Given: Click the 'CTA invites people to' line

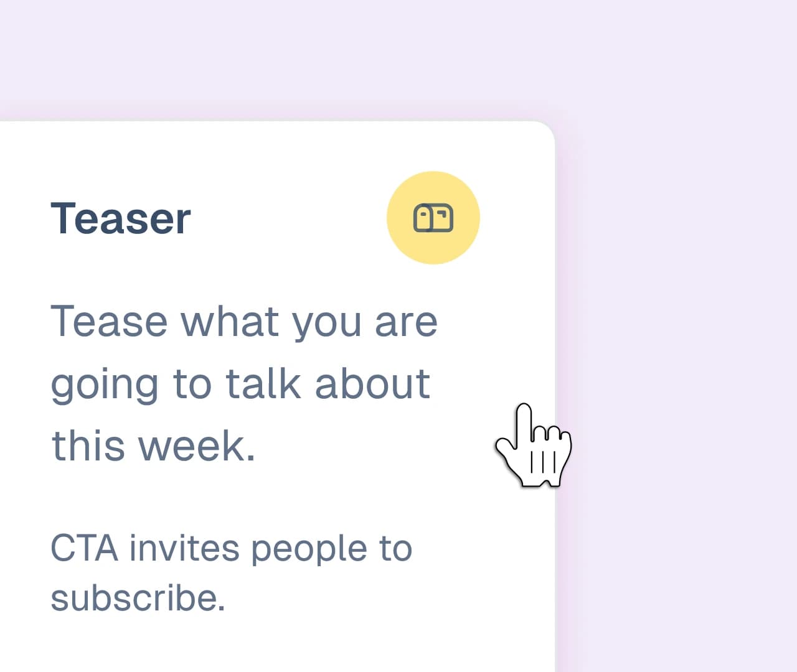Looking at the screenshot, I should pyautogui.click(x=231, y=549).
